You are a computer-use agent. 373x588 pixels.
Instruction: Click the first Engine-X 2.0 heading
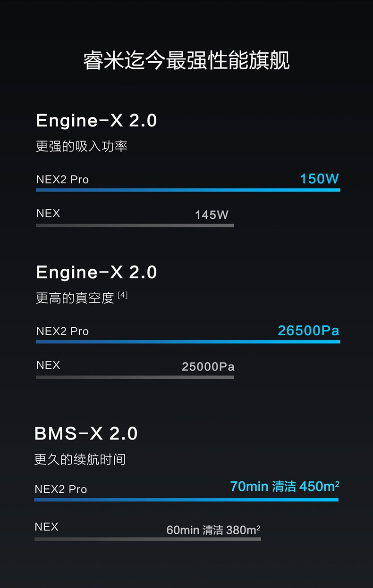click(x=96, y=121)
